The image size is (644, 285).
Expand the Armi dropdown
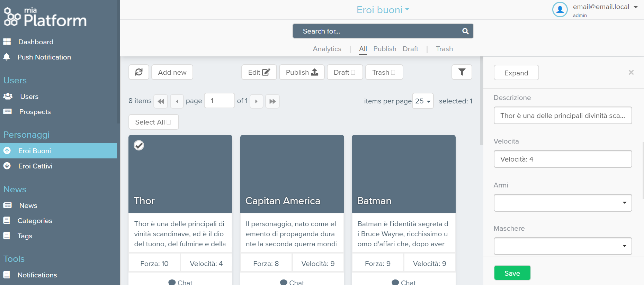coord(563,203)
